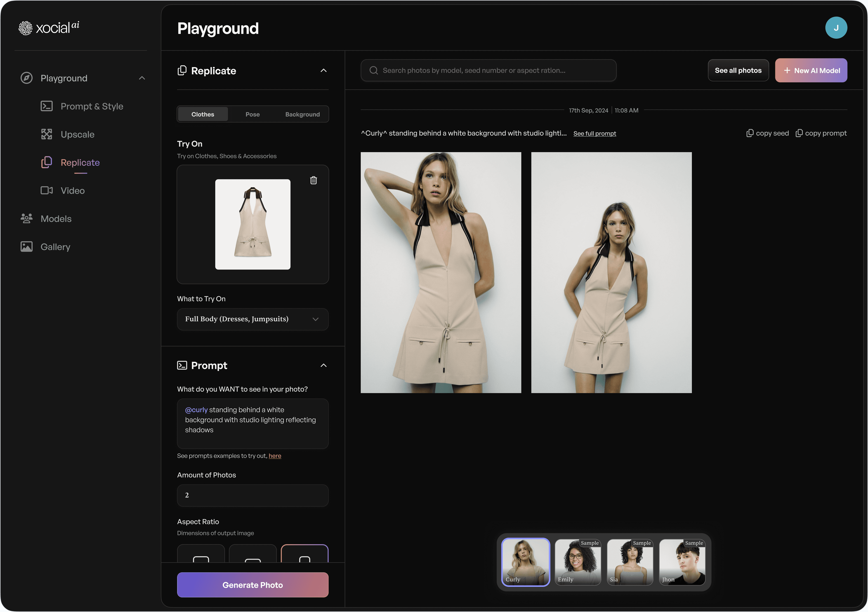The image size is (868, 612).
Task: Click copy seed text
Action: coord(772,133)
